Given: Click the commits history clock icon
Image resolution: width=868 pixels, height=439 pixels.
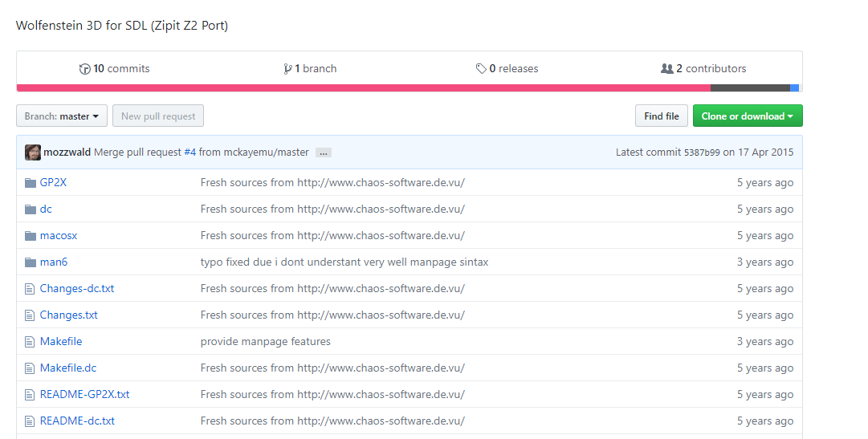Looking at the screenshot, I should tap(84, 69).
